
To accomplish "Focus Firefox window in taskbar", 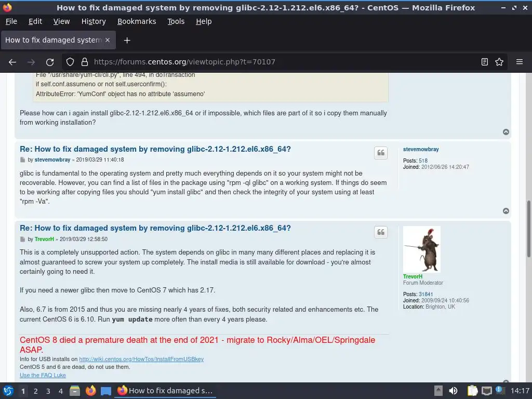I will coord(165,391).
